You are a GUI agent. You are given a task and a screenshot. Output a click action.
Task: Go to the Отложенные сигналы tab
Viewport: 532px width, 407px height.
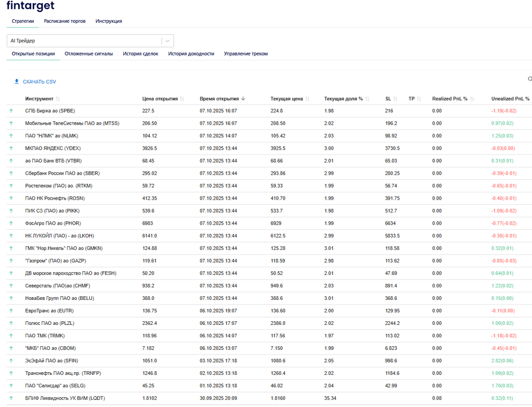point(88,54)
